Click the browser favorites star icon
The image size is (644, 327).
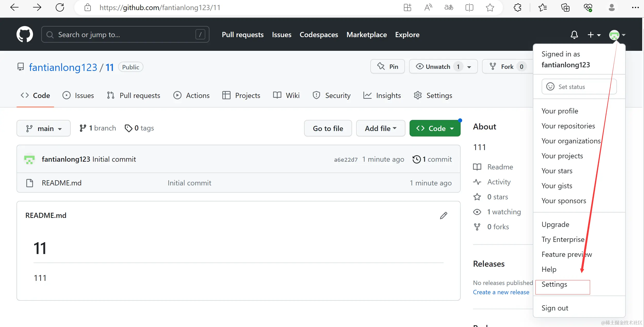[490, 7]
